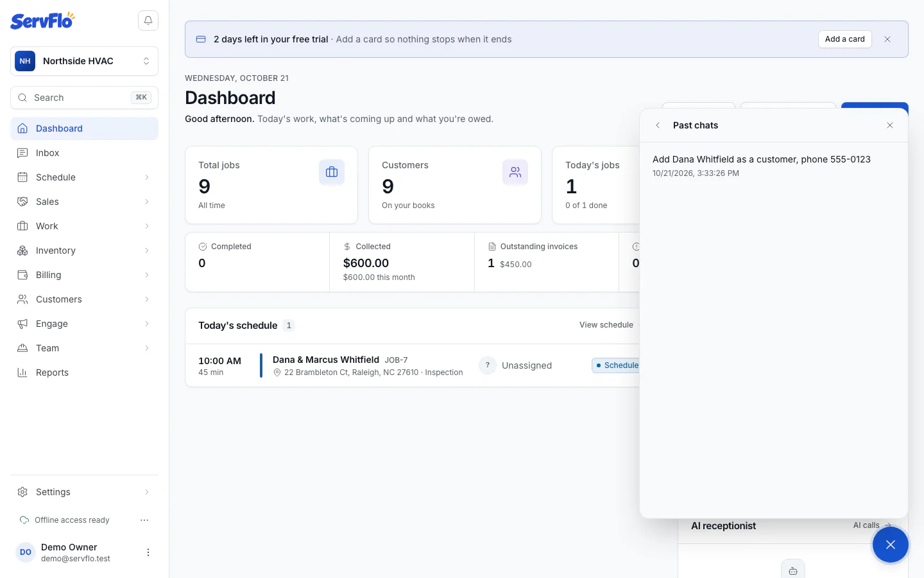Open the Dana Whitfield past chat

click(x=774, y=166)
